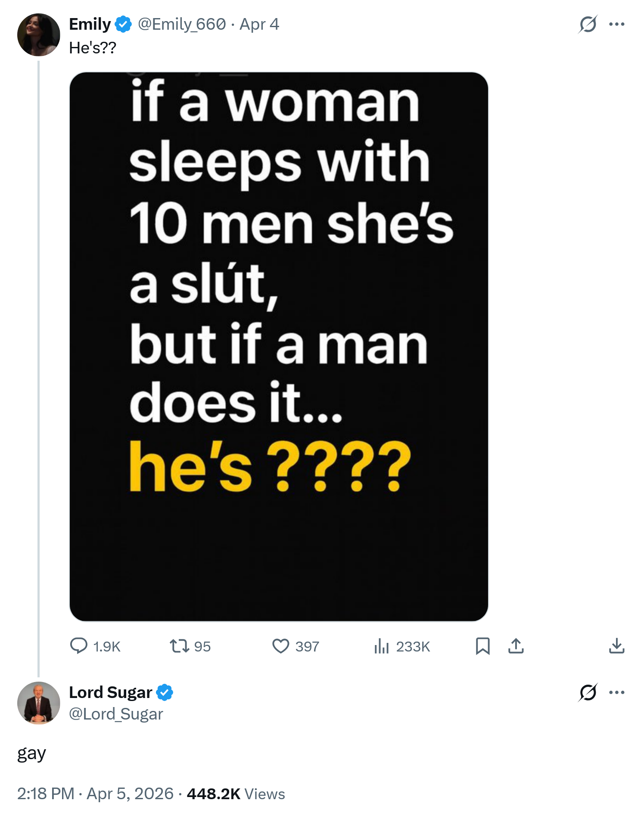Open the @Lord_Sugar handle link

tap(116, 714)
